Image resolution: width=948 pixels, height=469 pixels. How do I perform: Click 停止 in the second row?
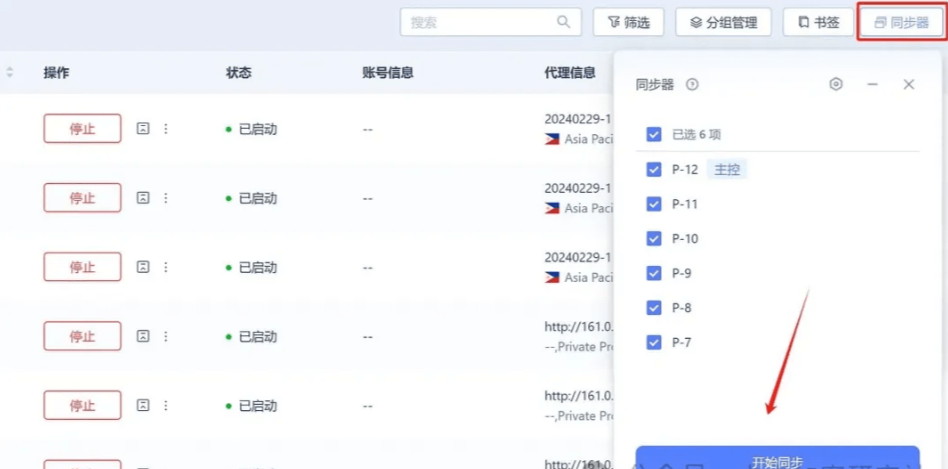click(82, 198)
